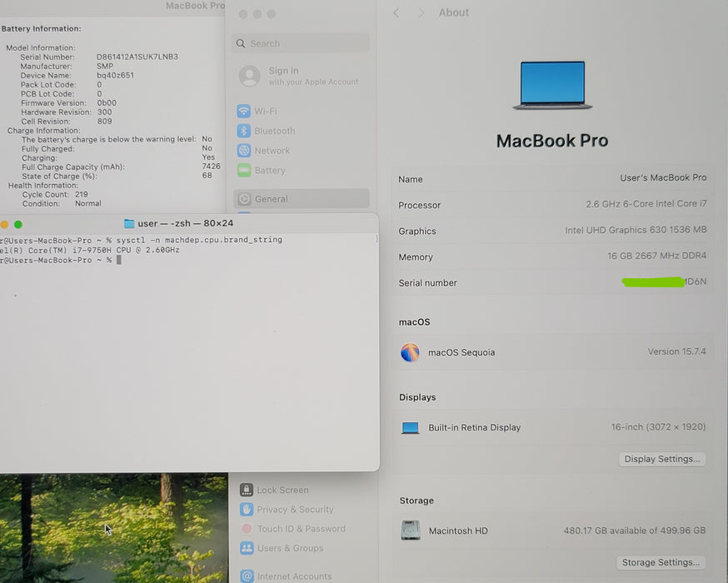Minimize Terminal window with yellow button
Viewport: 728px width, 583px height.
coord(4,225)
